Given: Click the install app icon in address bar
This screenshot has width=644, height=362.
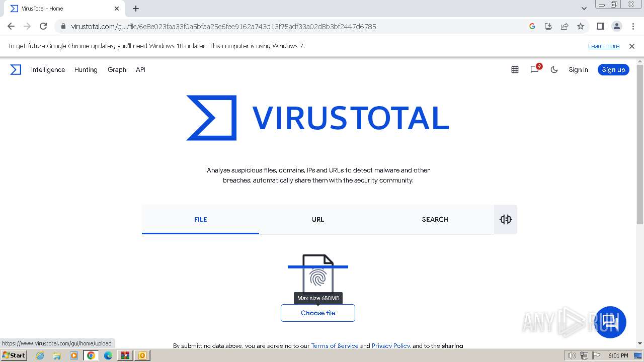Looking at the screenshot, I should (548, 26).
